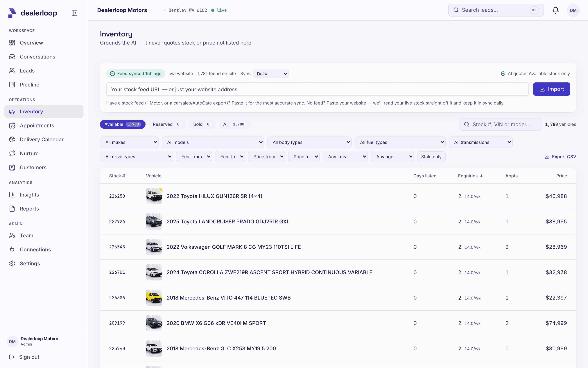Click the Appointments calendar-clock icon

(x=12, y=126)
